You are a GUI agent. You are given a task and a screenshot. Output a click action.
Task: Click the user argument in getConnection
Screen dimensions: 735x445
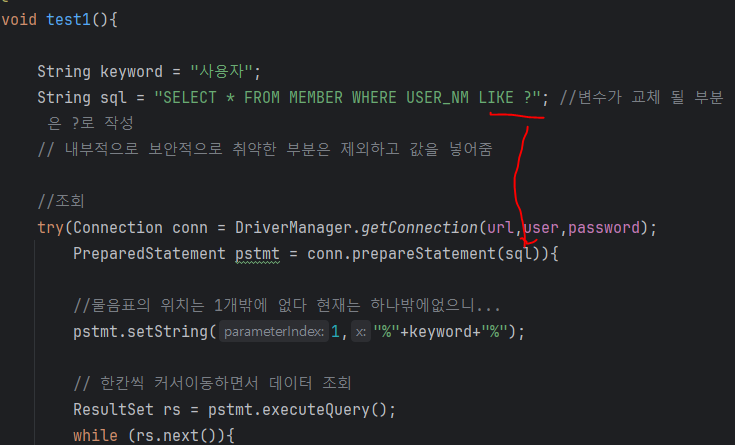tap(541, 228)
